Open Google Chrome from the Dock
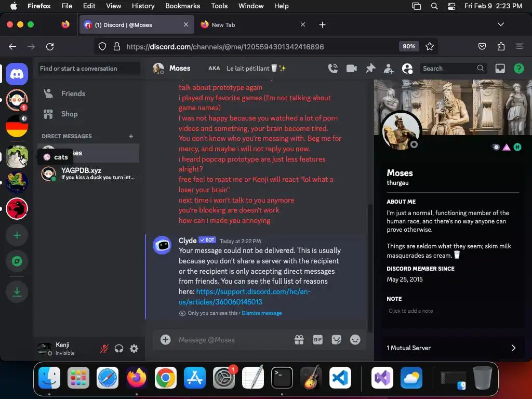The width and height of the screenshot is (532, 399). pyautogui.click(x=166, y=378)
